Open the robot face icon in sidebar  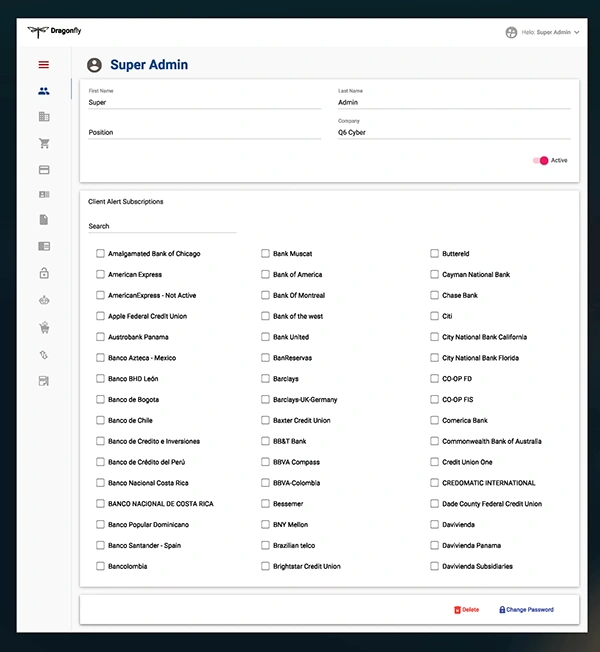coord(44,300)
